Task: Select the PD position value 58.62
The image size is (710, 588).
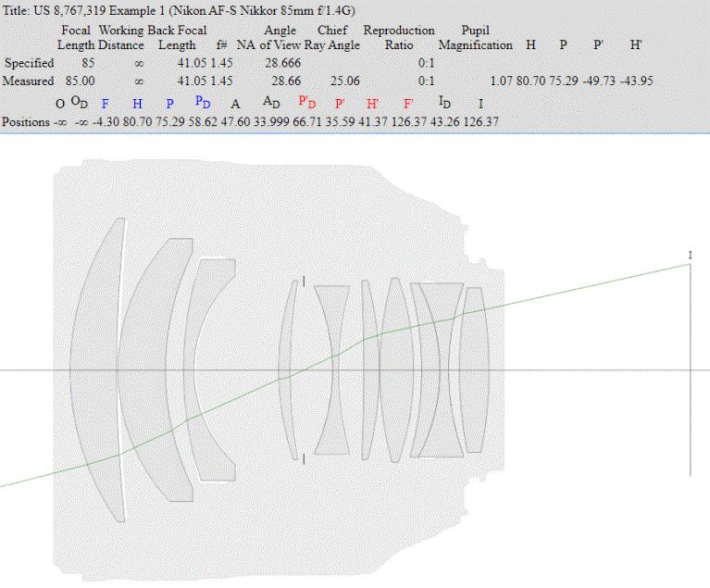Action: [203, 122]
